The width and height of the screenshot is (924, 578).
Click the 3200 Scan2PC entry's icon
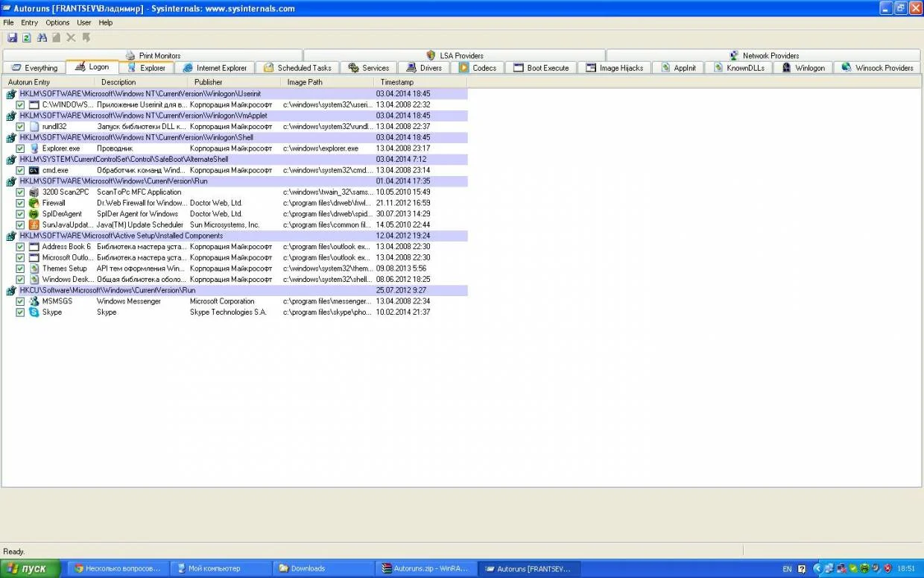pos(34,192)
